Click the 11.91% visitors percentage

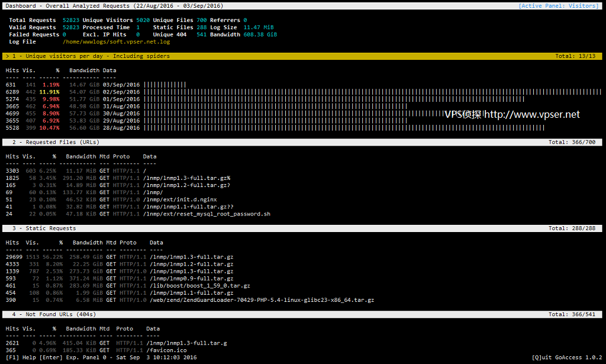49,92
